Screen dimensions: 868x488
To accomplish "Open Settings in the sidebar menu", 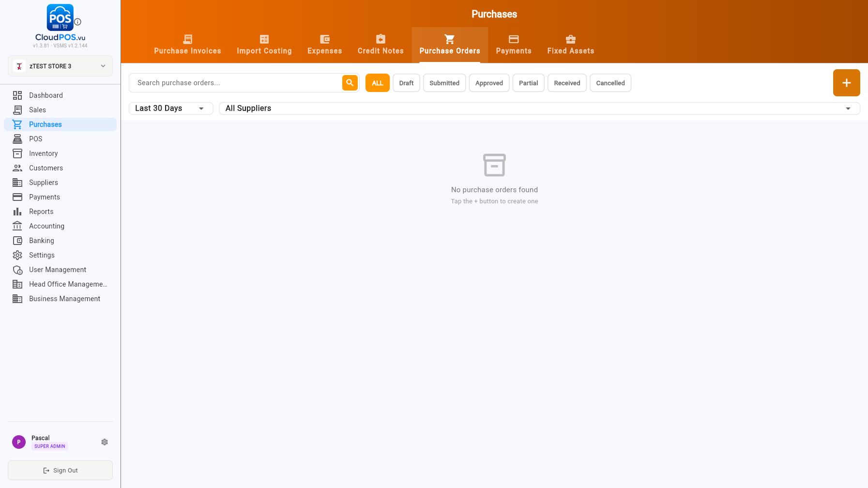I will 60,255.
